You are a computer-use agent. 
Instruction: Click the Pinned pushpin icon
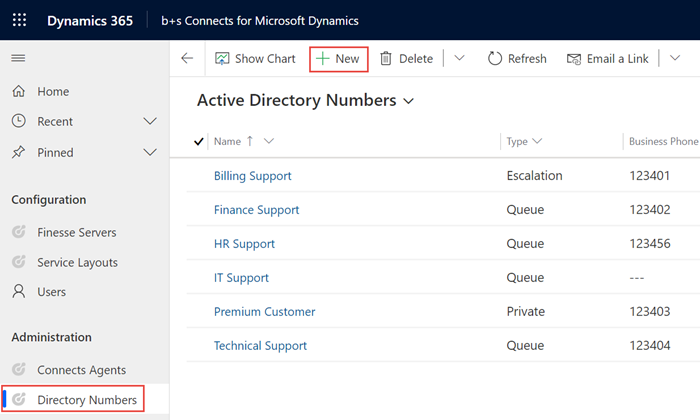18,152
